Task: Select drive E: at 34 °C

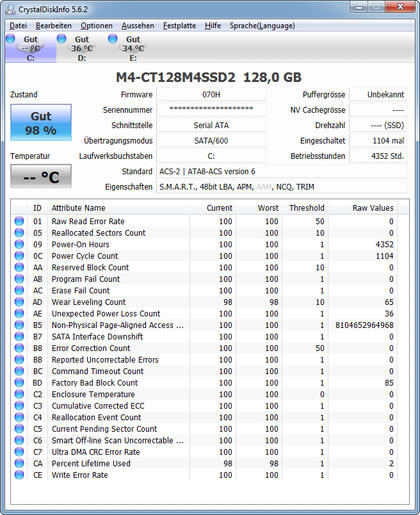Action: click(x=133, y=48)
